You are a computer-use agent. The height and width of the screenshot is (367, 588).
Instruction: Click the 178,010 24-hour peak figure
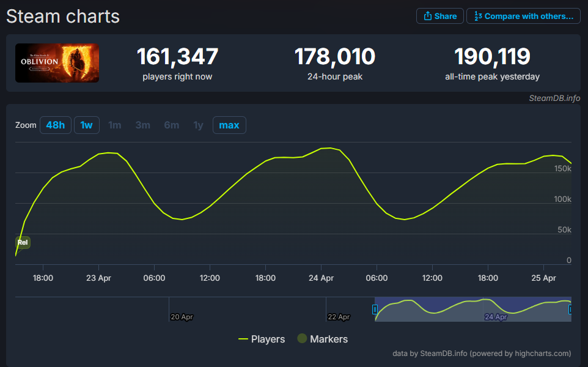pyautogui.click(x=335, y=57)
